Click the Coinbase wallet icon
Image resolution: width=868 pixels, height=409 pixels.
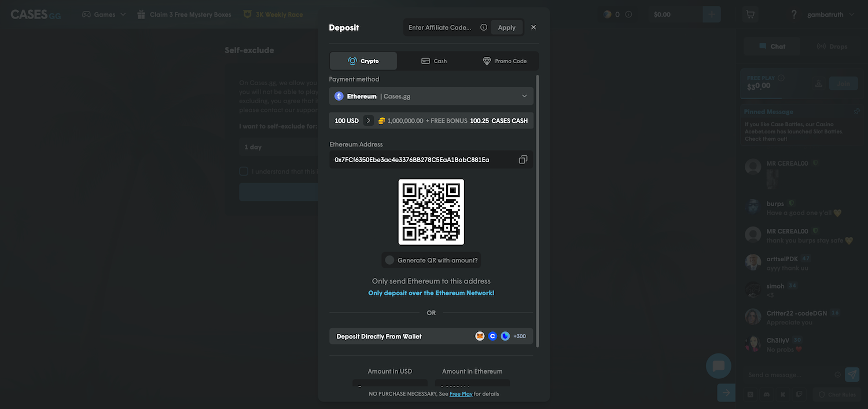[492, 336]
